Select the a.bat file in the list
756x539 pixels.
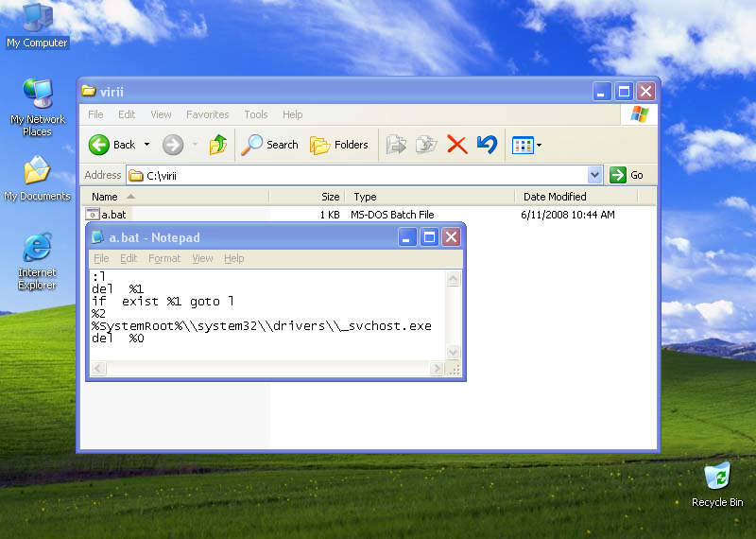click(113, 215)
